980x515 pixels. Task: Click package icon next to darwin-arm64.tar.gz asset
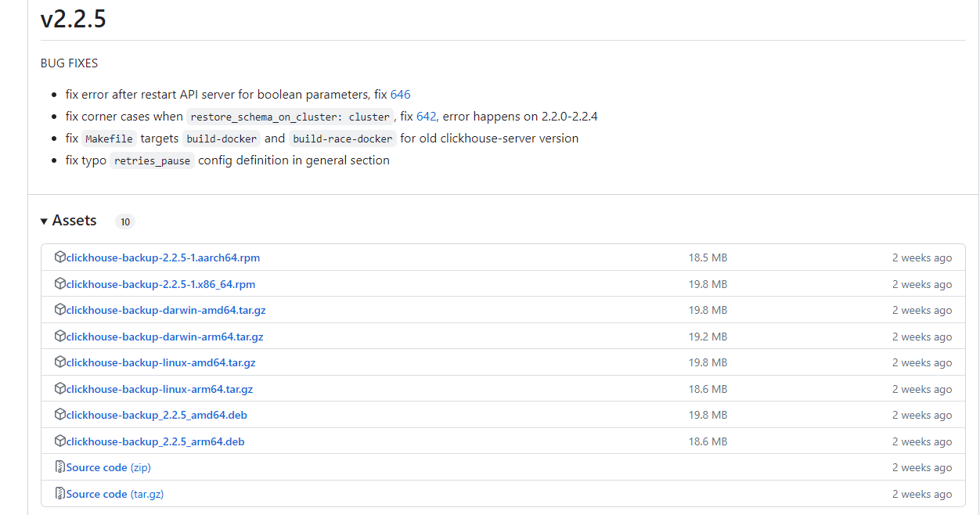pos(59,337)
